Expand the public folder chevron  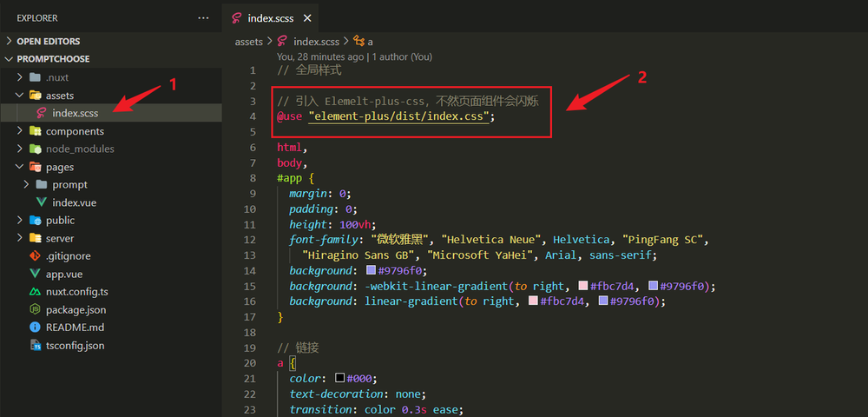[20, 220]
